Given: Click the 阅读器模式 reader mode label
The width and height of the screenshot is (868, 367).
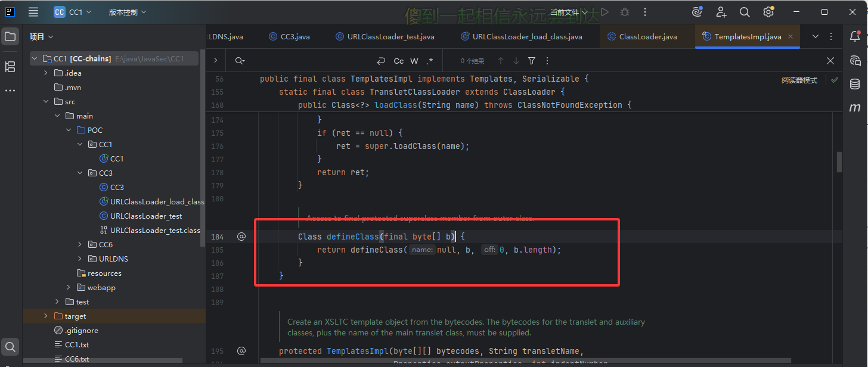Looking at the screenshot, I should click(799, 80).
